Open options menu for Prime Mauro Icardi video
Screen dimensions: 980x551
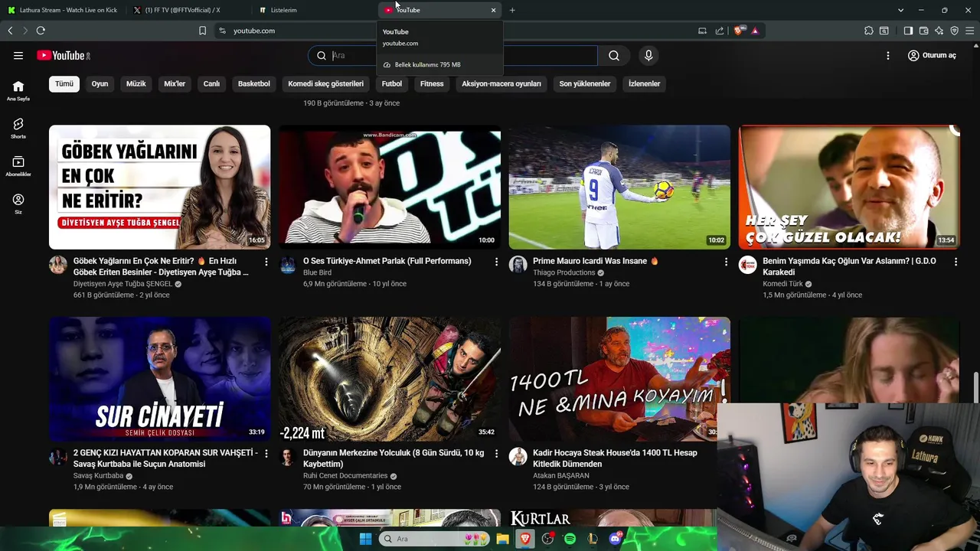[726, 262]
